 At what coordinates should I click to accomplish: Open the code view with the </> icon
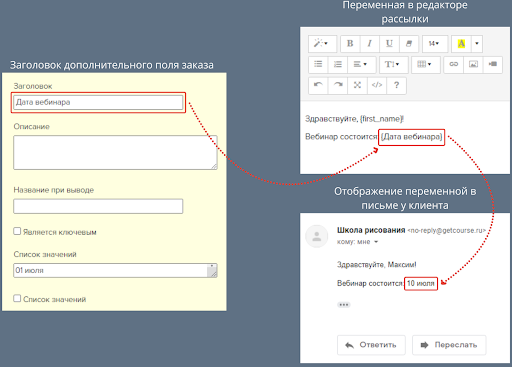[x=377, y=85]
